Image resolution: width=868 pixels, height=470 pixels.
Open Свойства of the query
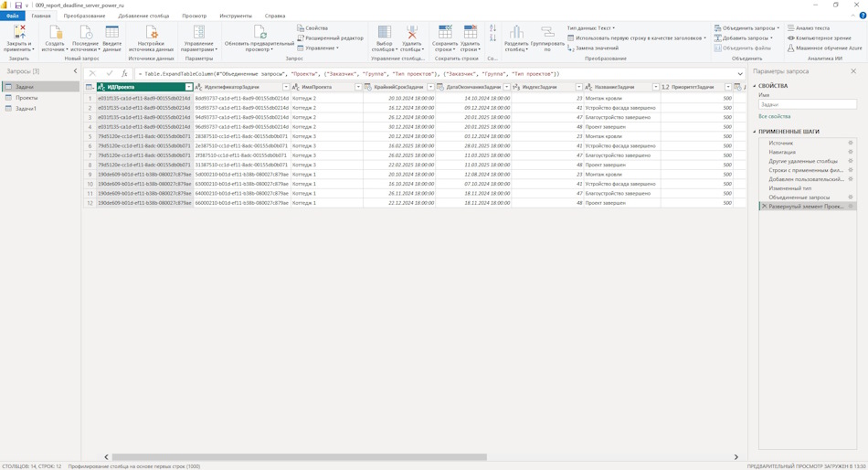[312, 28]
